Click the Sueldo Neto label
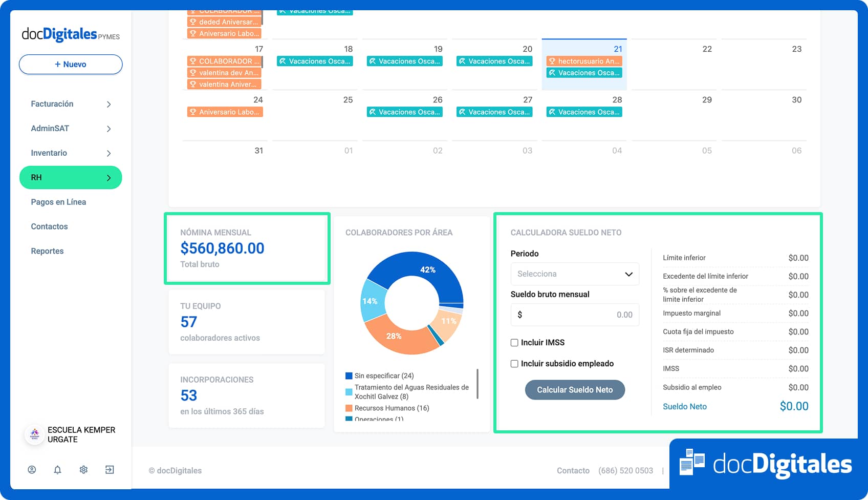The width and height of the screenshot is (868, 500). [685, 406]
